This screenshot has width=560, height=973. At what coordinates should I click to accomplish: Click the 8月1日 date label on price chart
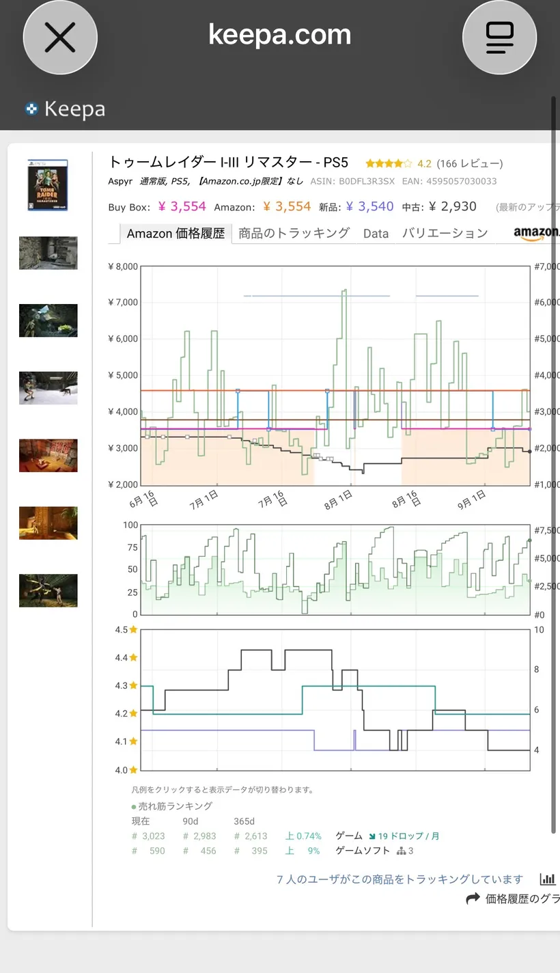[339, 500]
